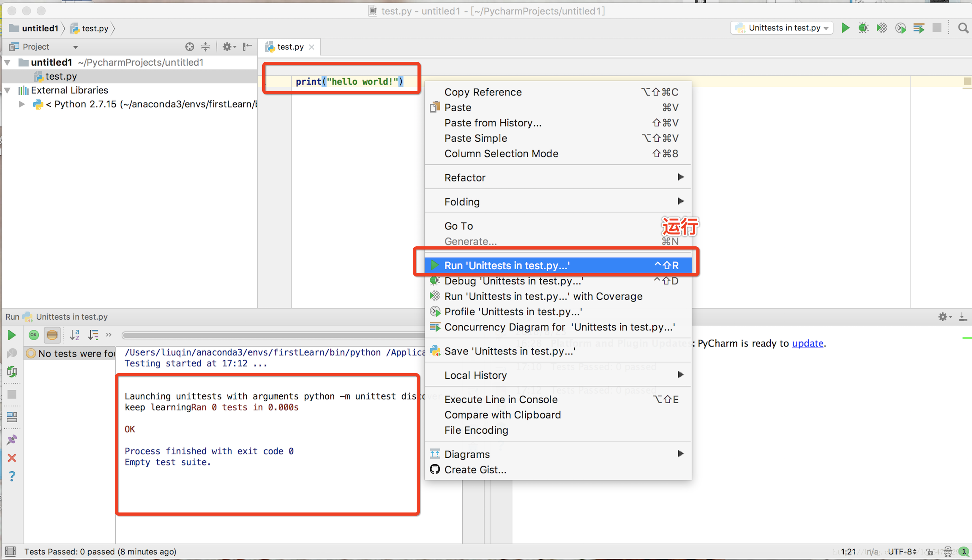Toggle alphabetical sort in test runner toolbar

[74, 335]
